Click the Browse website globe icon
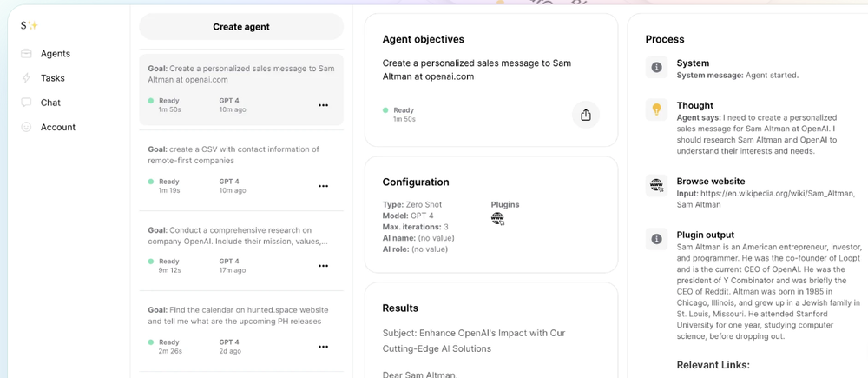Viewport: 868px width, 378px height. tap(657, 185)
